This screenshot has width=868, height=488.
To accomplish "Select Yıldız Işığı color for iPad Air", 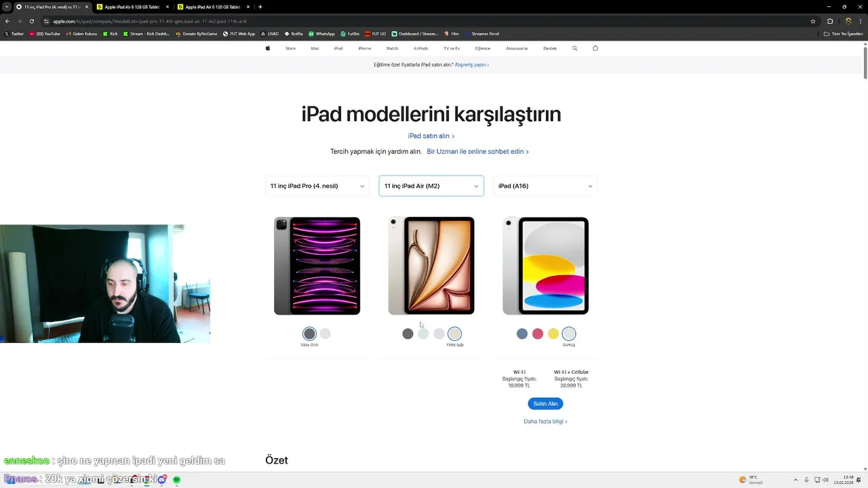I will 454,333.
